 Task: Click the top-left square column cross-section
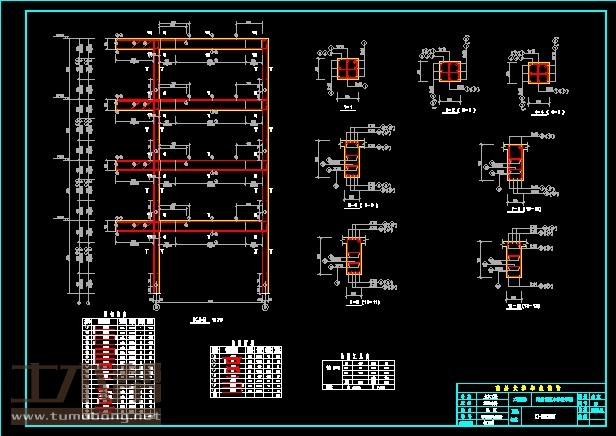coord(347,70)
